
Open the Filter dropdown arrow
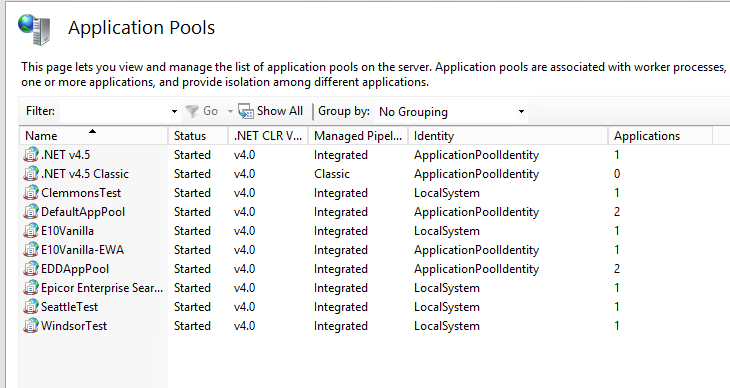(174, 111)
